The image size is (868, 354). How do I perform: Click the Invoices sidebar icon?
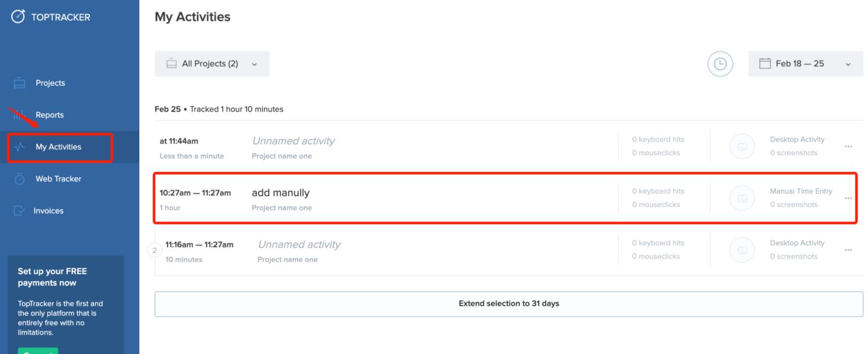(x=19, y=210)
